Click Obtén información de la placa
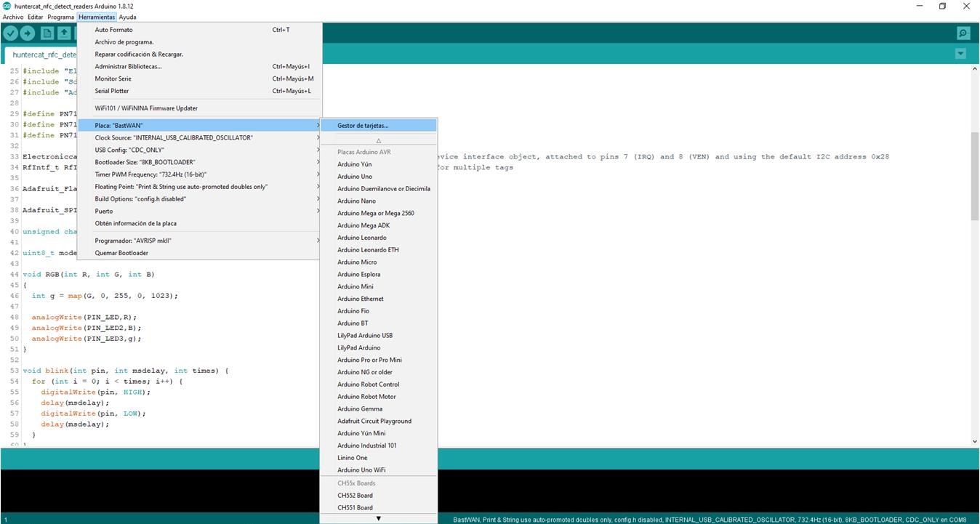Viewport: 980px width, 524px height. 199,223
